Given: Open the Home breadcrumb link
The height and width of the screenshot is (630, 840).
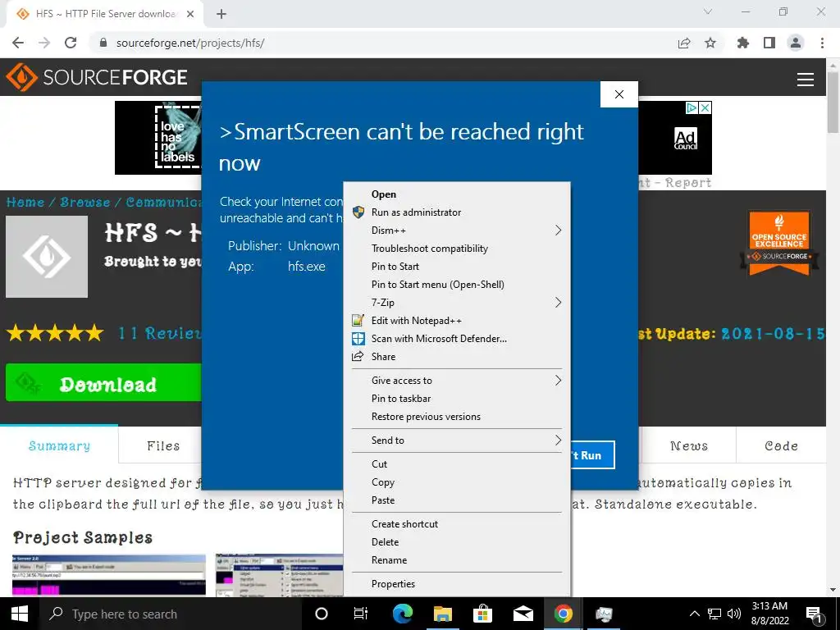Looking at the screenshot, I should 25,202.
